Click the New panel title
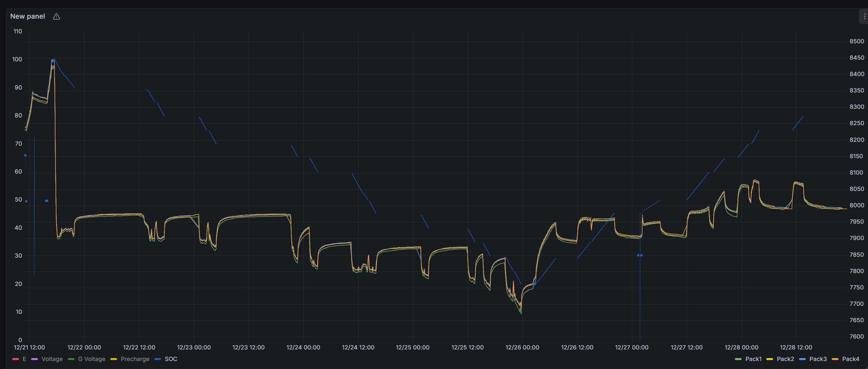Image resolution: width=868 pixels, height=369 pixels. [27, 16]
